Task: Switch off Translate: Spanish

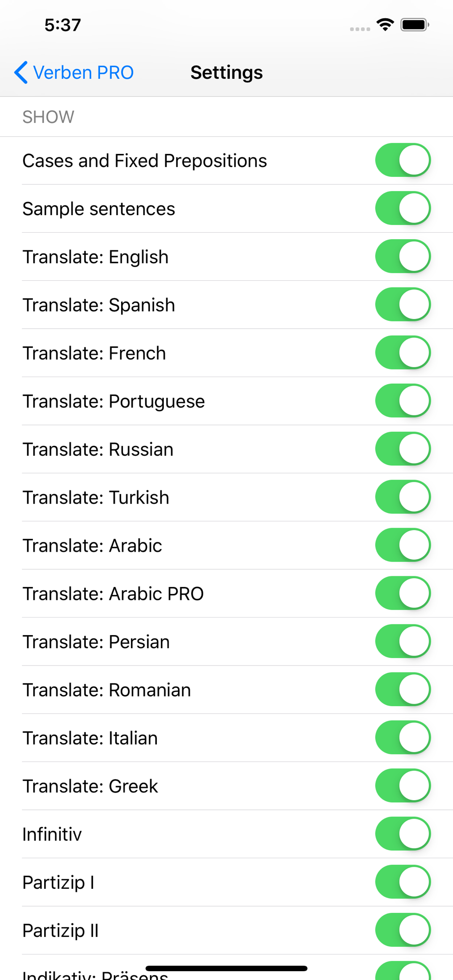Action: pos(403,304)
